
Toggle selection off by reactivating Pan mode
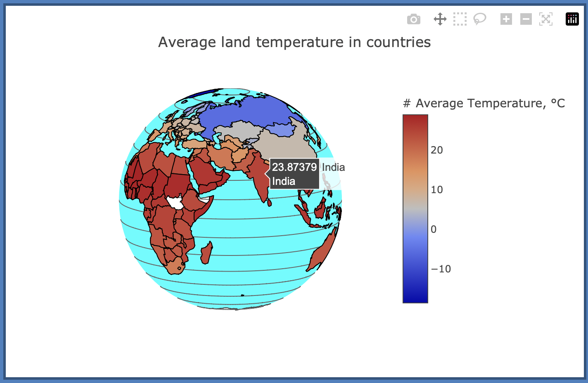coord(440,19)
